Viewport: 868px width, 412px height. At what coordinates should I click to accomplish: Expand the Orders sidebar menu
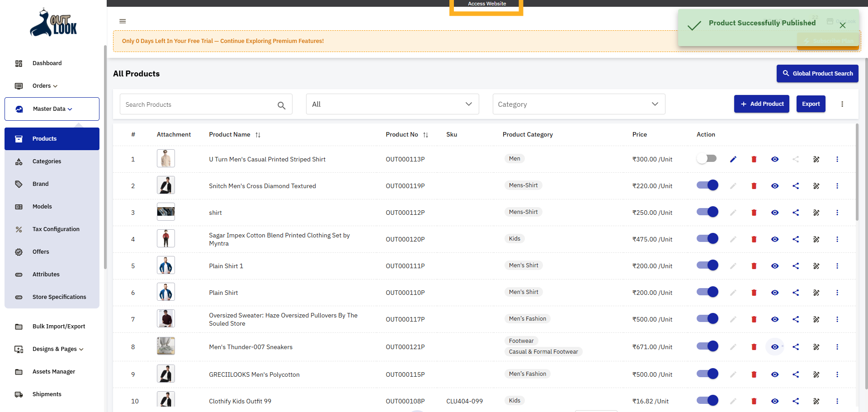[x=45, y=86]
